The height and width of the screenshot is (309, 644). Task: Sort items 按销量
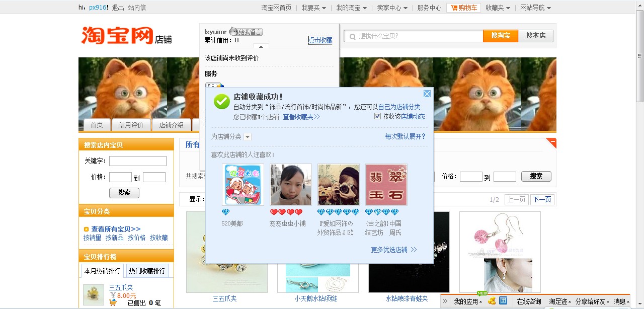click(92, 238)
